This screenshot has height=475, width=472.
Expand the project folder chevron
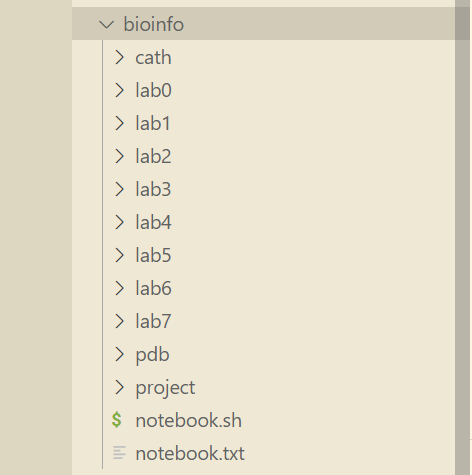tap(119, 387)
